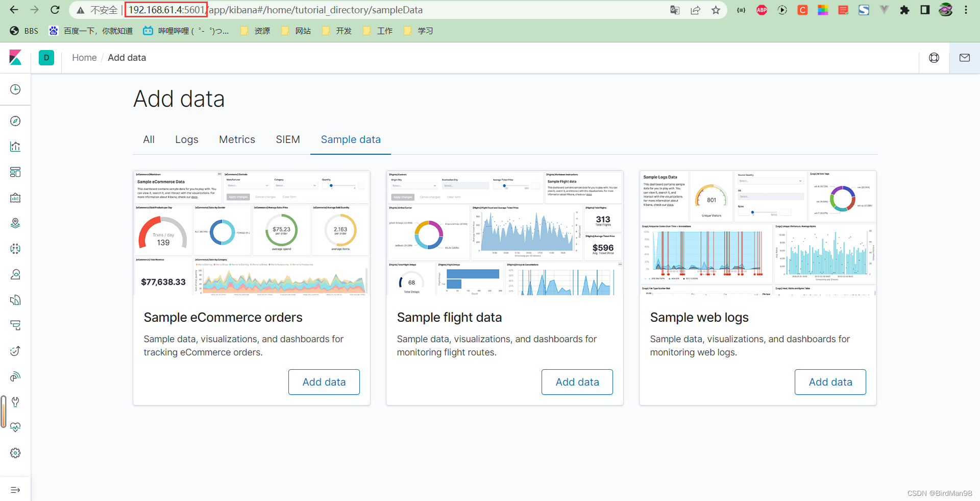This screenshot has width=980, height=501.
Task: Open Dev Tools wrench icon in sidebar
Action: pyautogui.click(x=15, y=402)
